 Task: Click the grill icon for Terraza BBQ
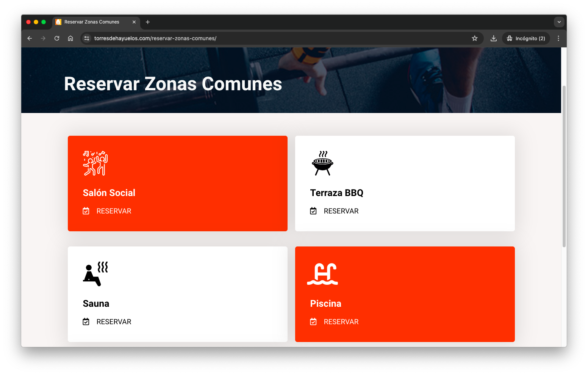coord(322,163)
